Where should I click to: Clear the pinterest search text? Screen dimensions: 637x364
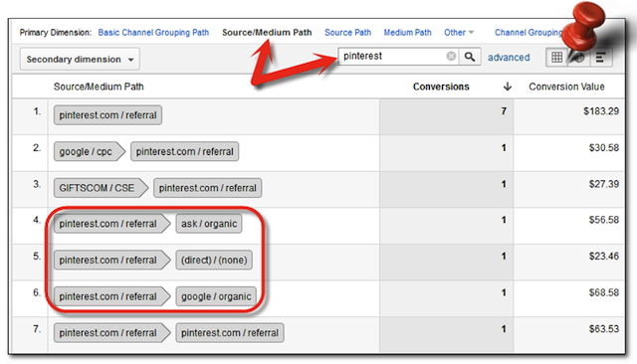451,56
